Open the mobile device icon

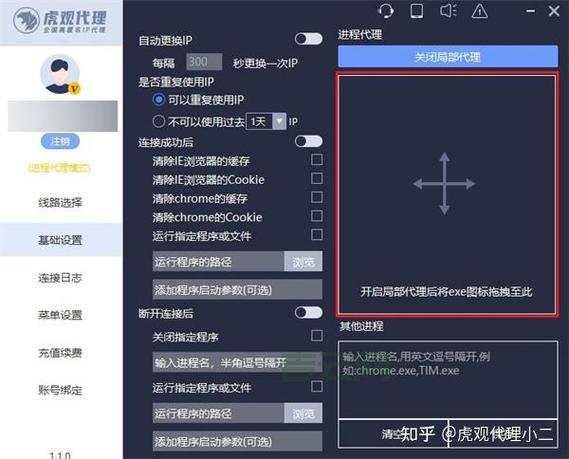coord(417,11)
